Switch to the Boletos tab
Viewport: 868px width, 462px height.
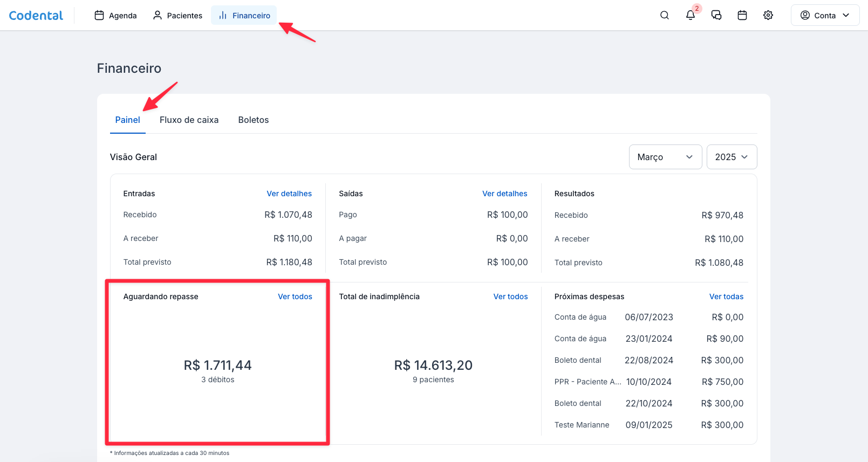tap(253, 120)
